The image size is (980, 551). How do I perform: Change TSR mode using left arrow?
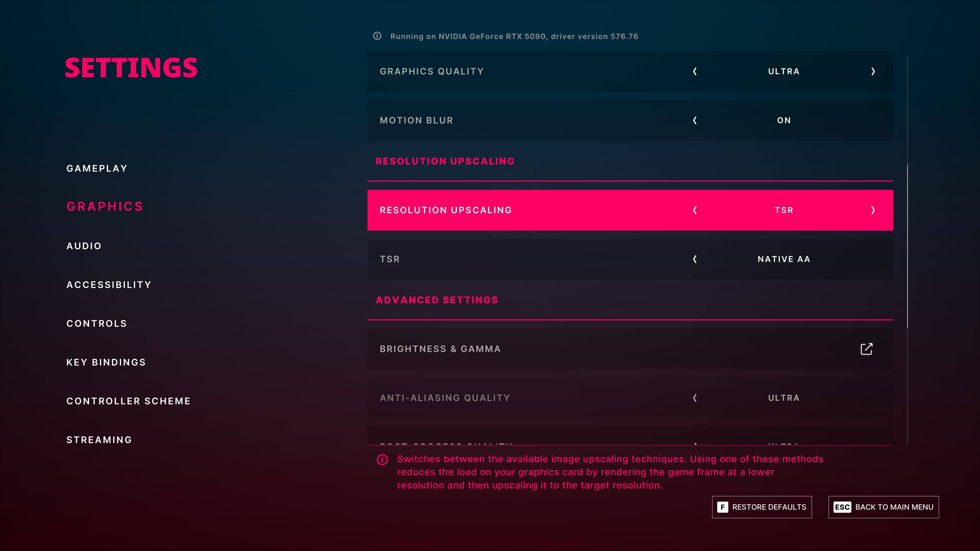695,259
